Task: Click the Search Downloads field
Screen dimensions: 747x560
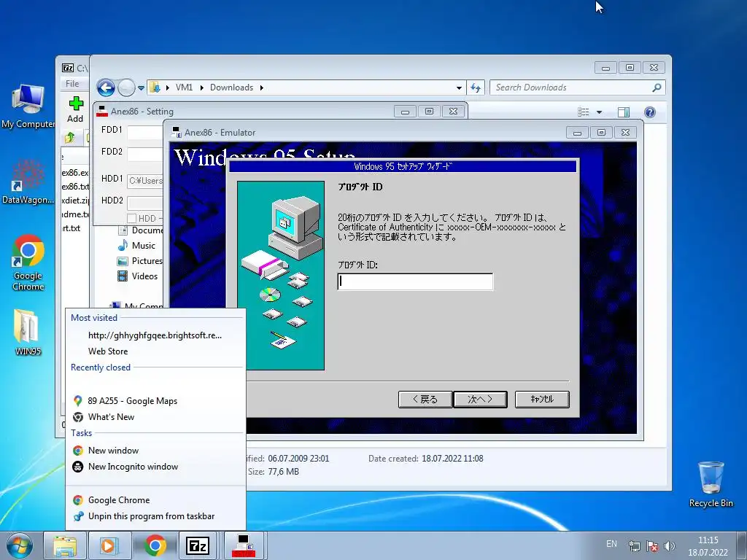Action: [572, 87]
